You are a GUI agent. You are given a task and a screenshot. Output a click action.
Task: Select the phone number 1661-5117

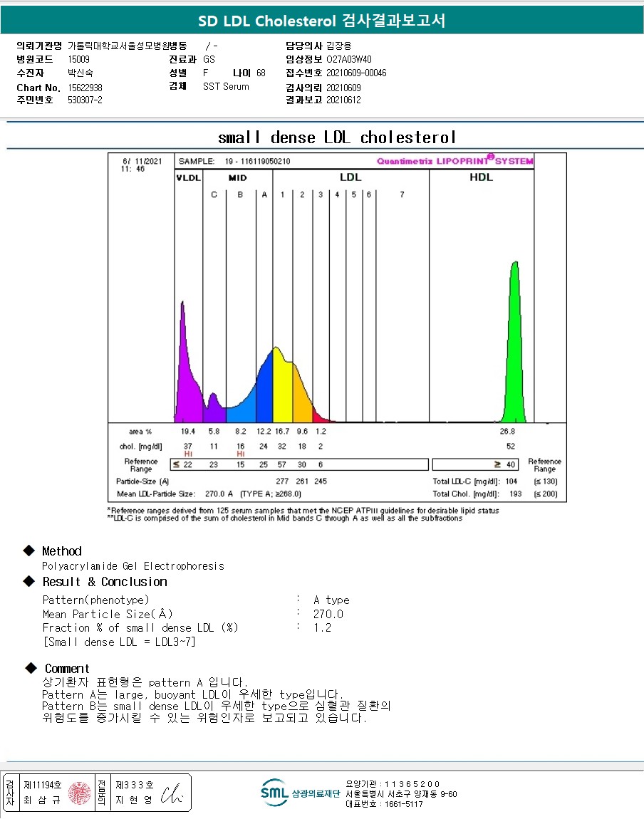point(404,804)
